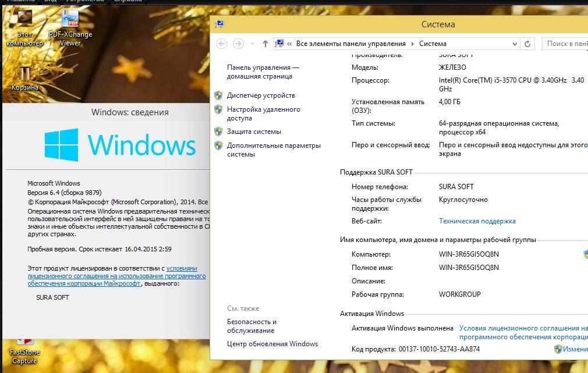The image size is (588, 373).
Task: Click the control panel search field
Action: (x=565, y=44)
